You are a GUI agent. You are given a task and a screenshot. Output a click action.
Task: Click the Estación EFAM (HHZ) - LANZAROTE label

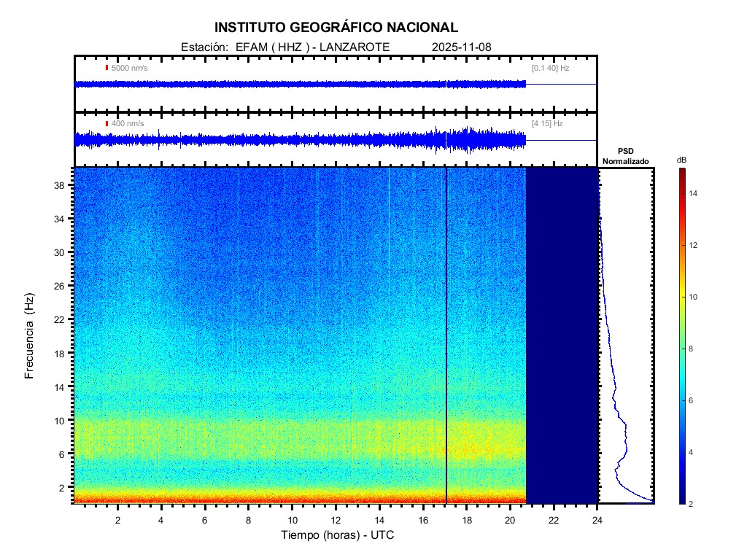click(285, 47)
